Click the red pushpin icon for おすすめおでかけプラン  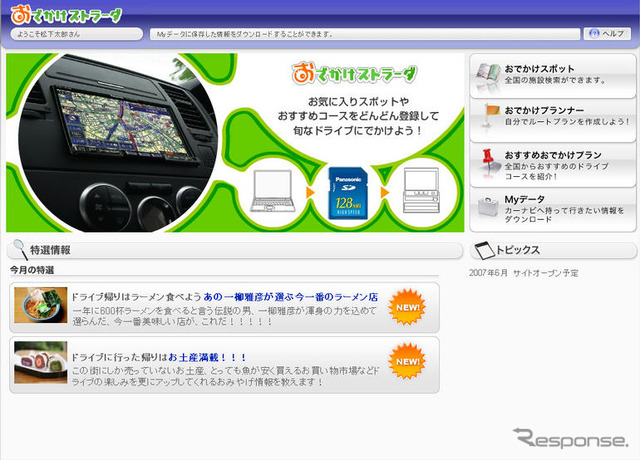tap(488, 162)
